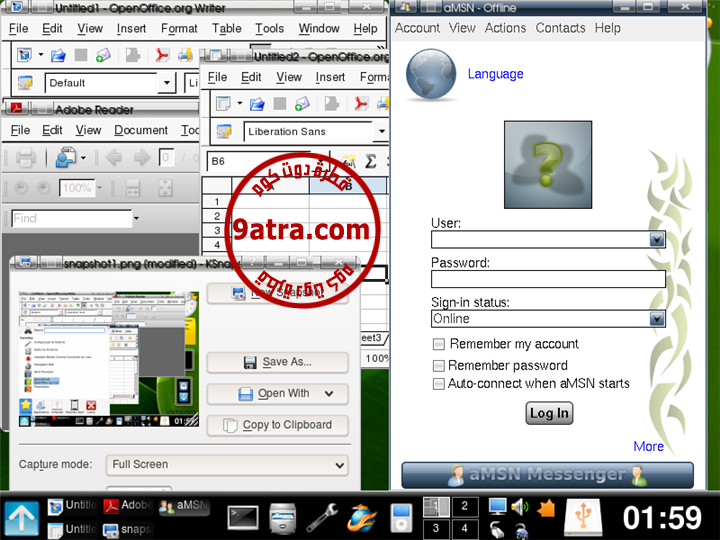Click zoom in plus icon in Adobe Reader
720x540 pixels.
pos(43,188)
